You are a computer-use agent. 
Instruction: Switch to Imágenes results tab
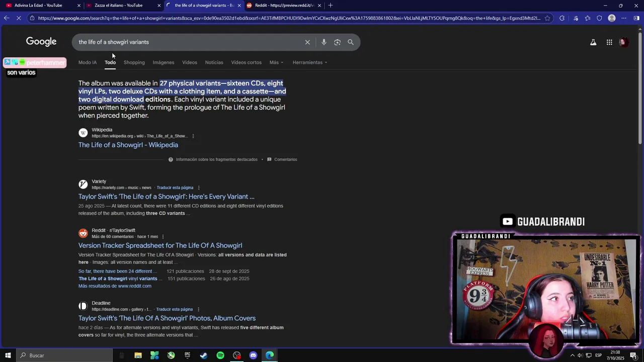pyautogui.click(x=164, y=62)
